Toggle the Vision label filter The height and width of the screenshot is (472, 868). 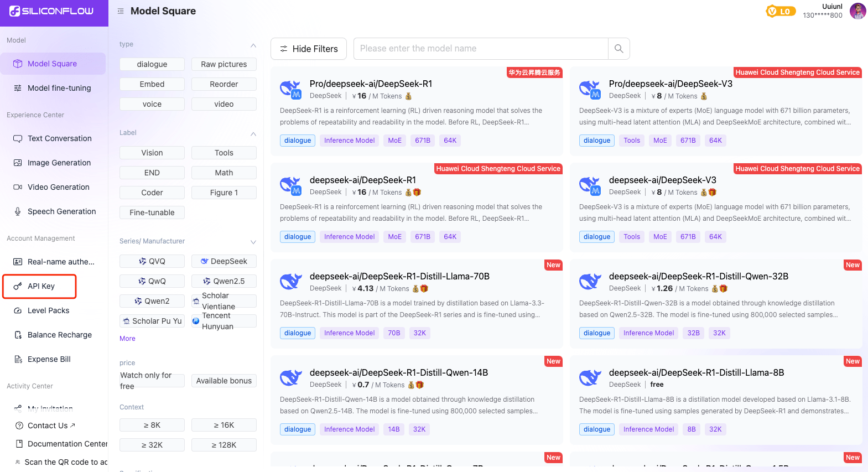[x=152, y=153]
